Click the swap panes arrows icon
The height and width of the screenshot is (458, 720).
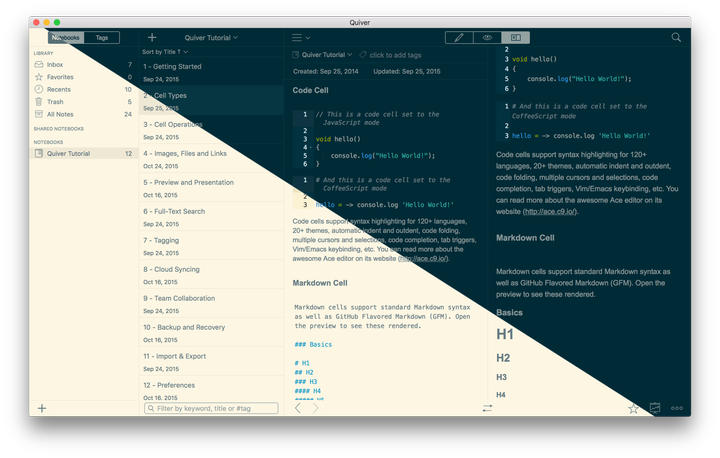point(487,408)
